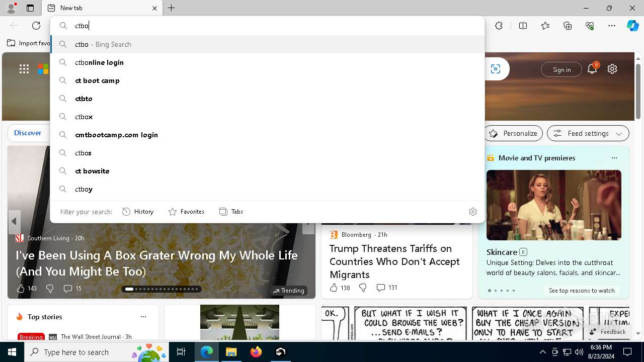Dislike the Box Grater article
This screenshot has width=644, height=362.
point(50,289)
